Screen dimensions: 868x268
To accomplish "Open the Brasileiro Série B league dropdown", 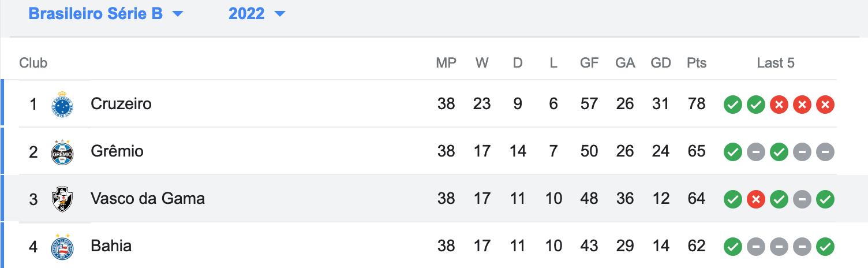I will 106,14.
